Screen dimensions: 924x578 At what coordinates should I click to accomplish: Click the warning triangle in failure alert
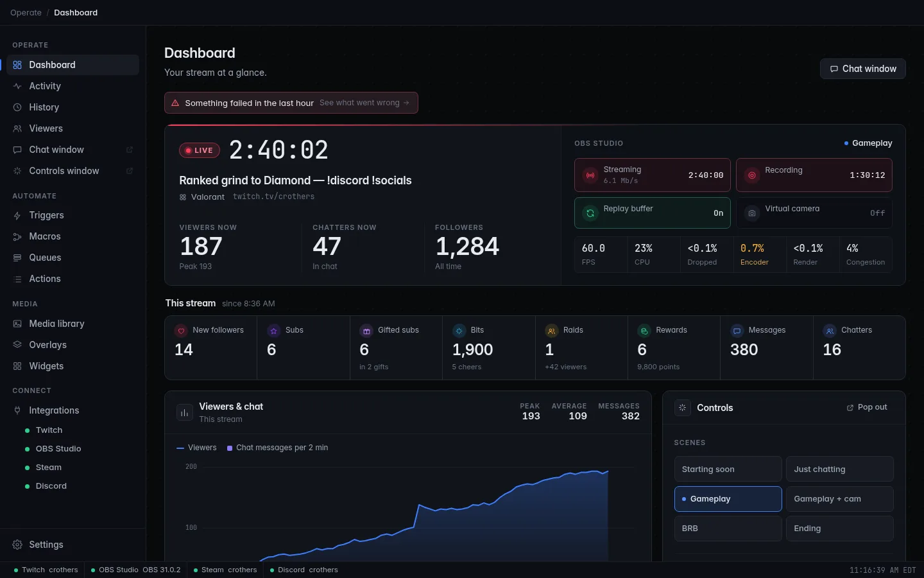pyautogui.click(x=175, y=103)
